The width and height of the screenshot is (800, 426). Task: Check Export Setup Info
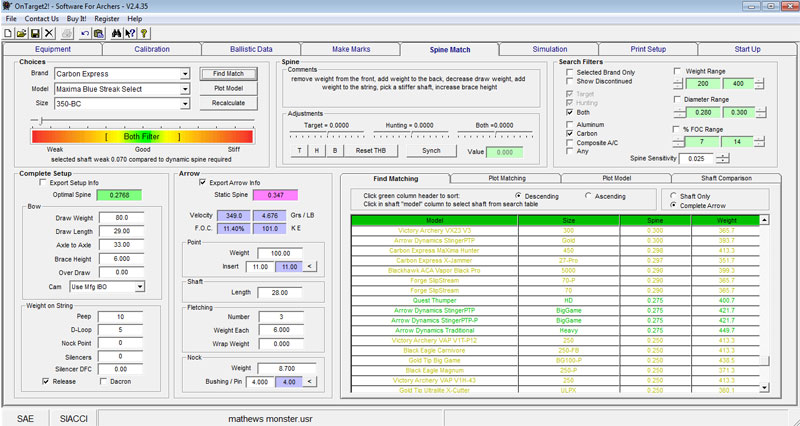pyautogui.click(x=43, y=183)
